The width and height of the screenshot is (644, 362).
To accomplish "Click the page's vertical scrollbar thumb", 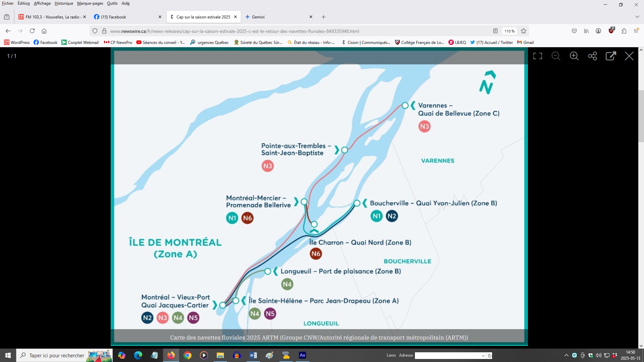I will 641,116.
